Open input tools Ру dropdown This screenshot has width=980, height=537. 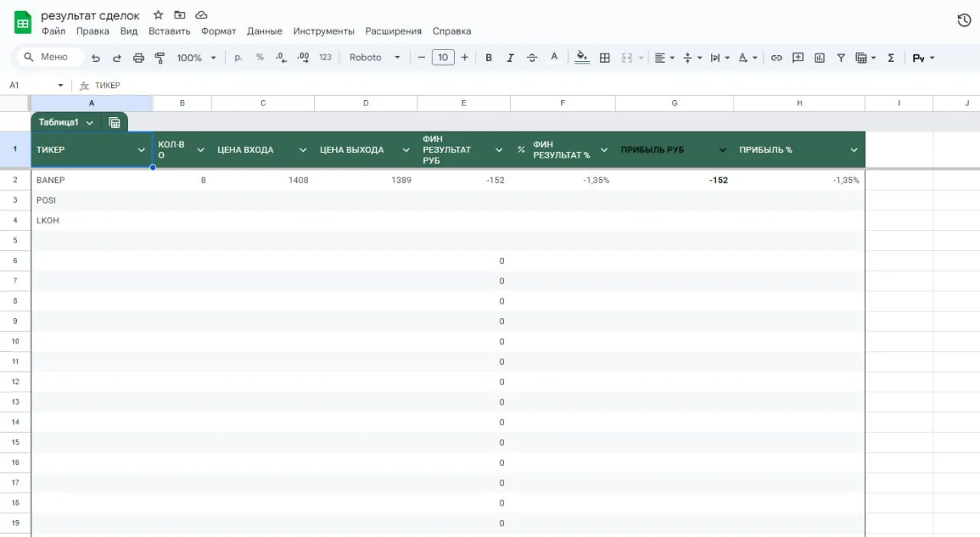click(x=923, y=57)
